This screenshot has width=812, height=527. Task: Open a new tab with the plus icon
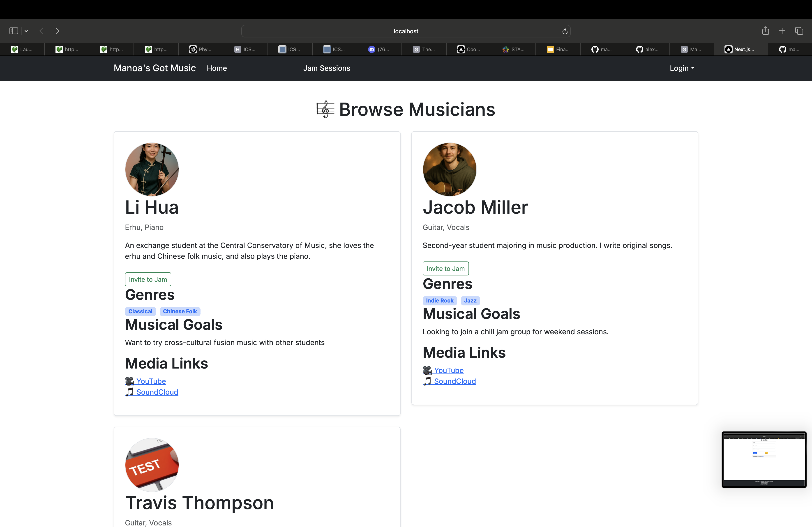click(x=782, y=30)
